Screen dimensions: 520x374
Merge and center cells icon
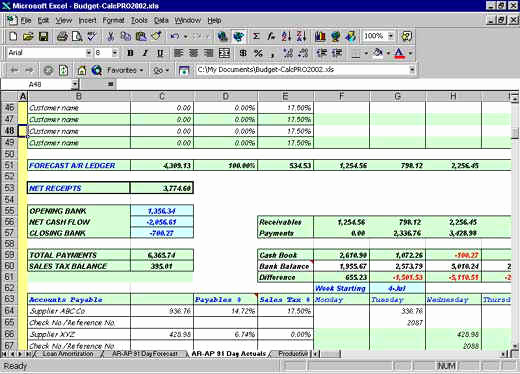(x=224, y=53)
